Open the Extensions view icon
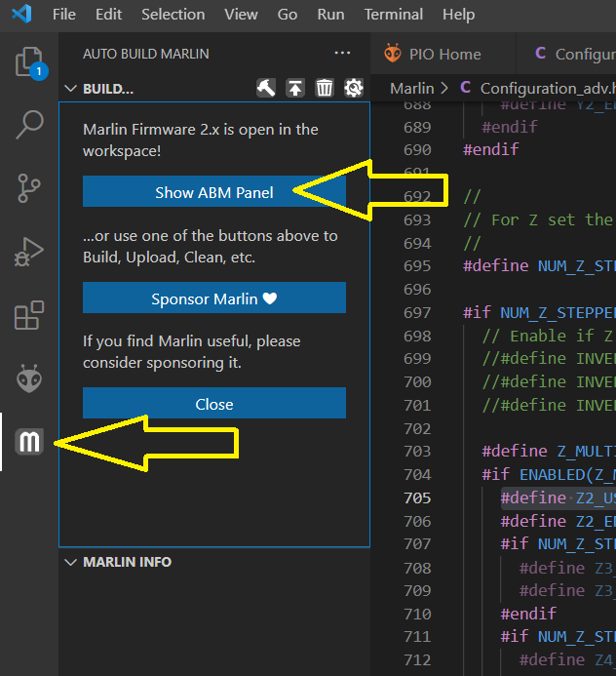This screenshot has height=676, width=616. (29, 315)
